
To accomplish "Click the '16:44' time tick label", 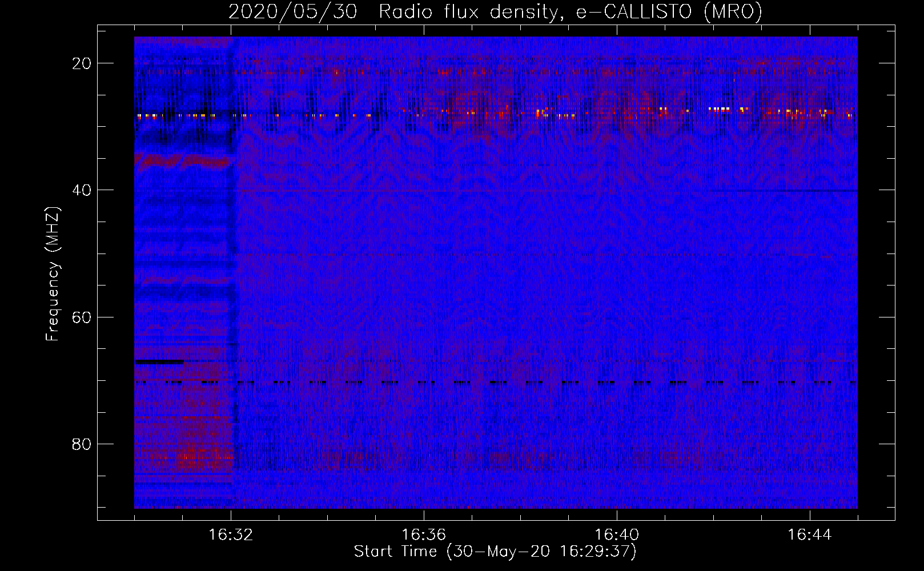I will [x=810, y=535].
